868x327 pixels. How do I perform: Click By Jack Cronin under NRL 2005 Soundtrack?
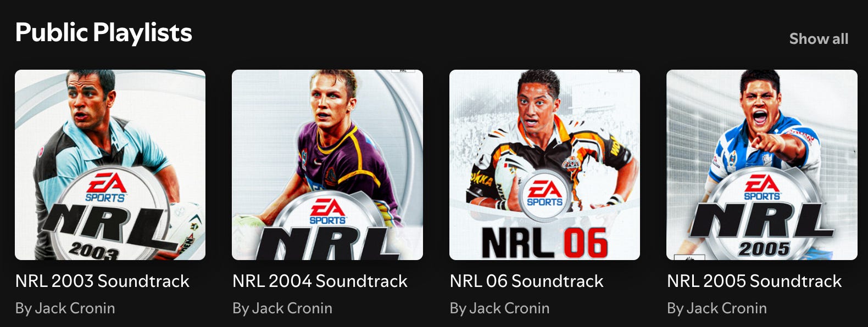point(717,308)
